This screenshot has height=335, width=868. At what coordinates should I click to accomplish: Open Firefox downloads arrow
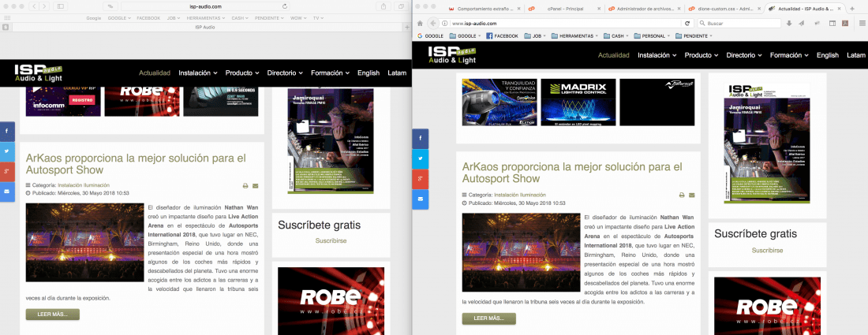[x=789, y=23]
